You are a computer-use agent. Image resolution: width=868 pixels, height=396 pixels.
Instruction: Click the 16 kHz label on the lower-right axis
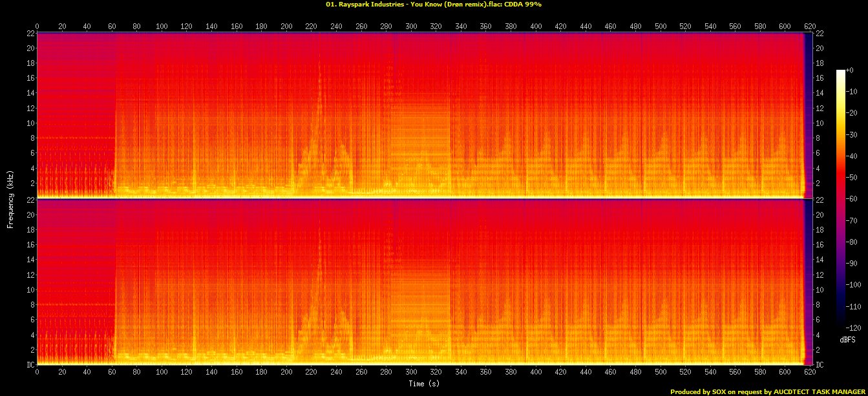820,245
